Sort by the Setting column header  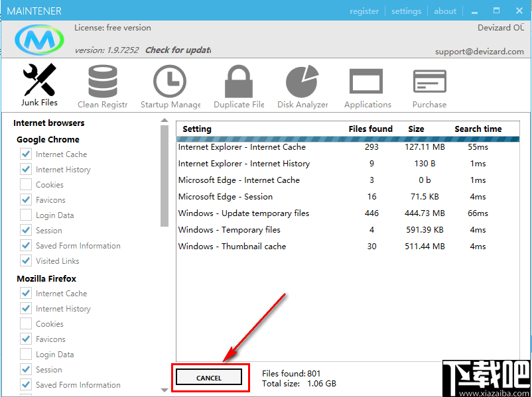(x=197, y=129)
